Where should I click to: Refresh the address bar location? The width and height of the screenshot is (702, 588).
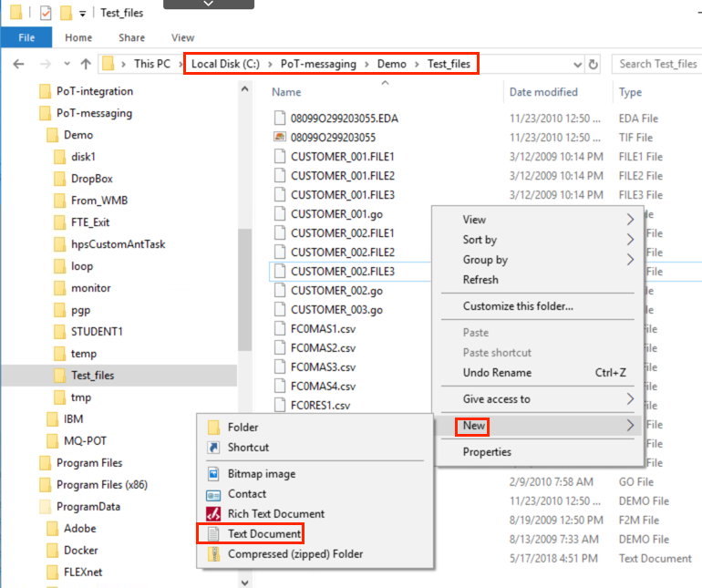pyautogui.click(x=594, y=64)
